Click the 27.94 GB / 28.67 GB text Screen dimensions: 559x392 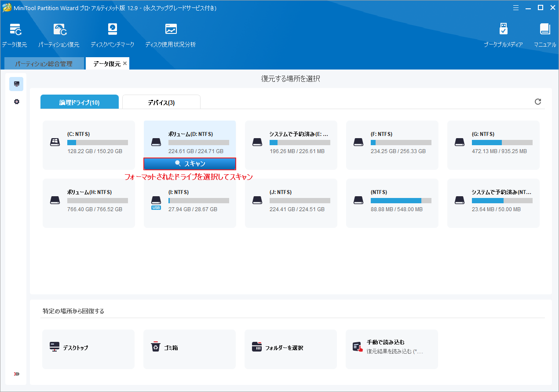(193, 209)
